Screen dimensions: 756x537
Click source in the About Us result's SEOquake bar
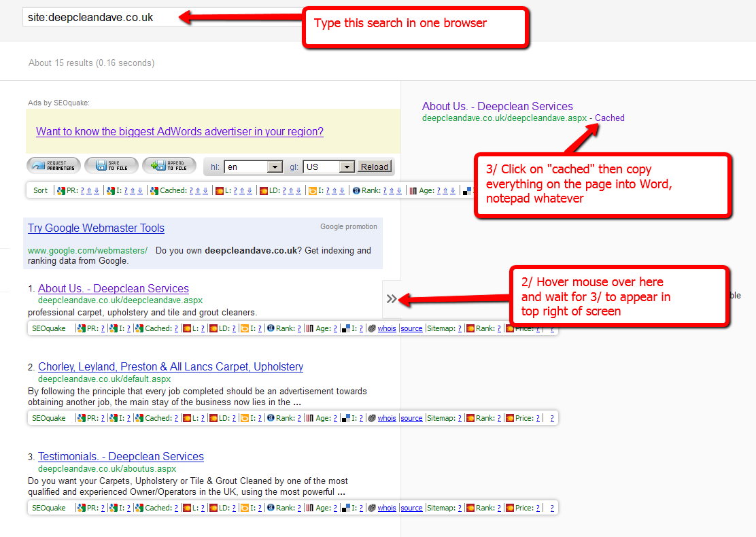[x=411, y=329]
